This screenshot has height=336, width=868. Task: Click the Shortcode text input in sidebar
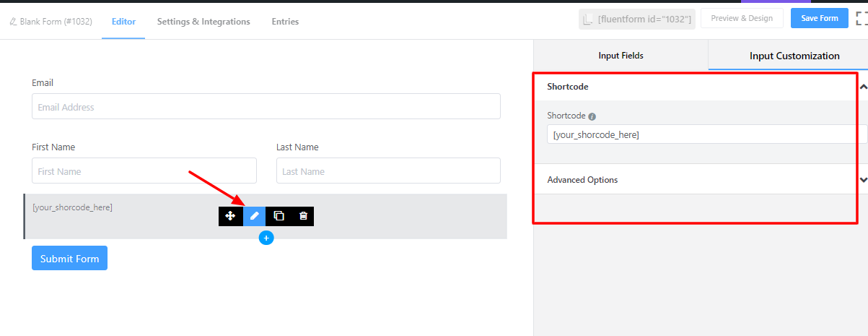[706, 134]
